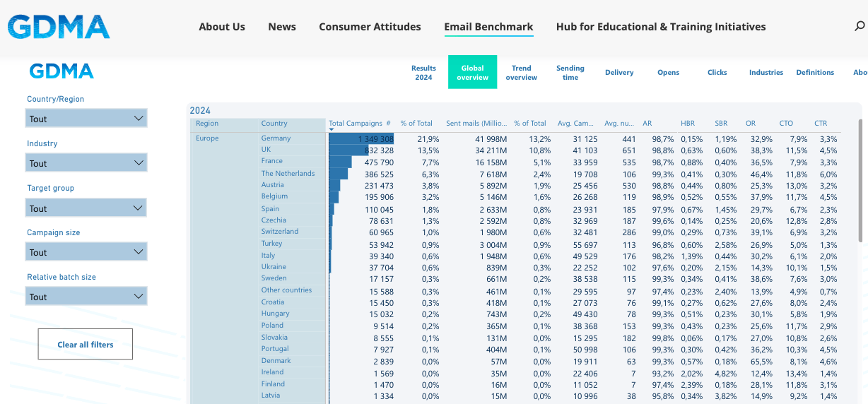Click sort arrow under Total Campaigns header
Image resolution: width=868 pixels, height=404 pixels.
pos(332,129)
